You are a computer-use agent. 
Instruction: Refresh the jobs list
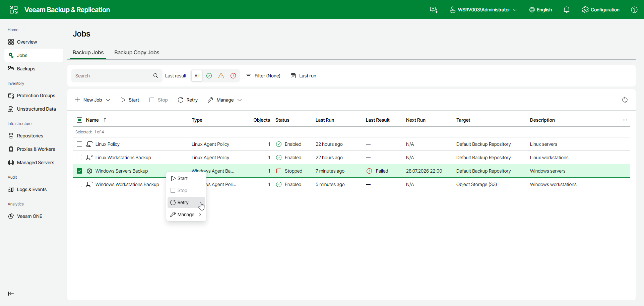pos(625,100)
